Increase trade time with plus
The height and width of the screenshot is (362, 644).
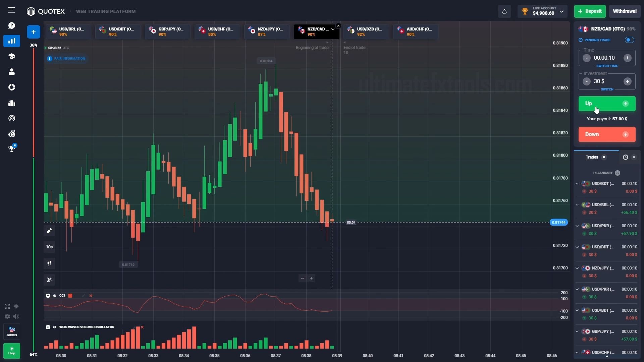point(627,58)
